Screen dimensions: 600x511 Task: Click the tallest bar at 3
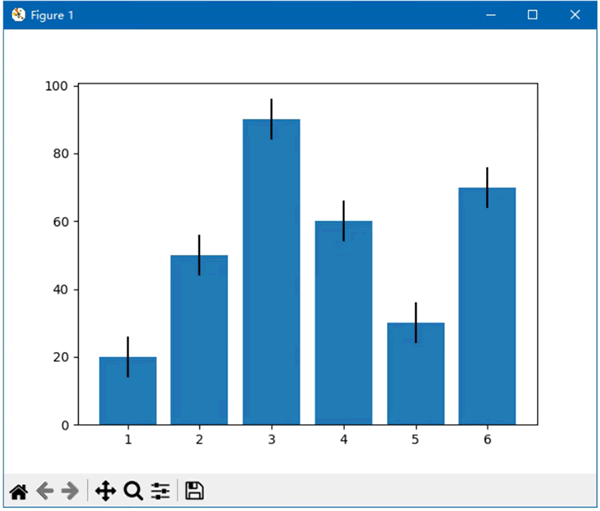pos(271,272)
